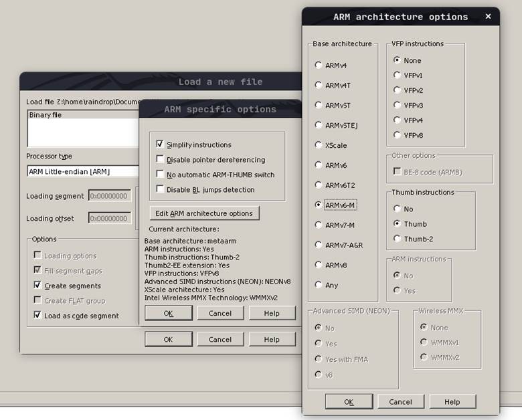Set Thumb instructions to Thumb-2
This screenshot has width=522, height=420.
click(398, 239)
